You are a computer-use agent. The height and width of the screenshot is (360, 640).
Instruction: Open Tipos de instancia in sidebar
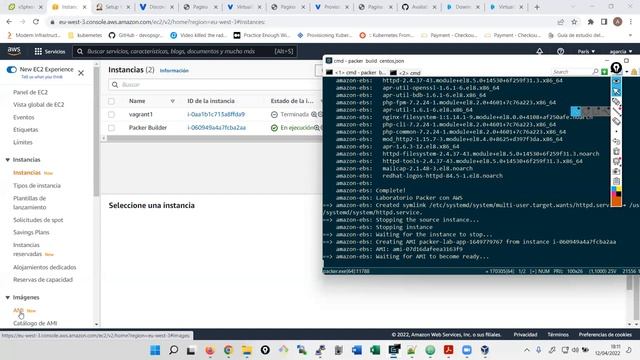pos(37,186)
